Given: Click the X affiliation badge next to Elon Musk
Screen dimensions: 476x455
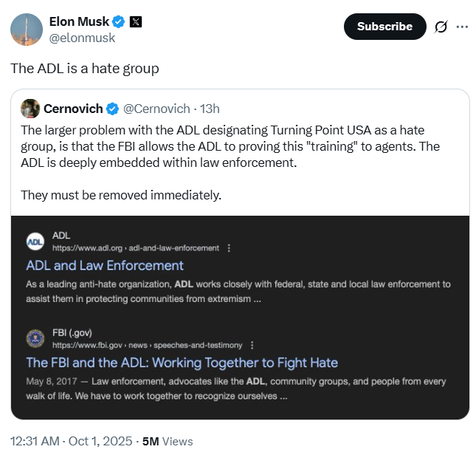Looking at the screenshot, I should point(136,21).
